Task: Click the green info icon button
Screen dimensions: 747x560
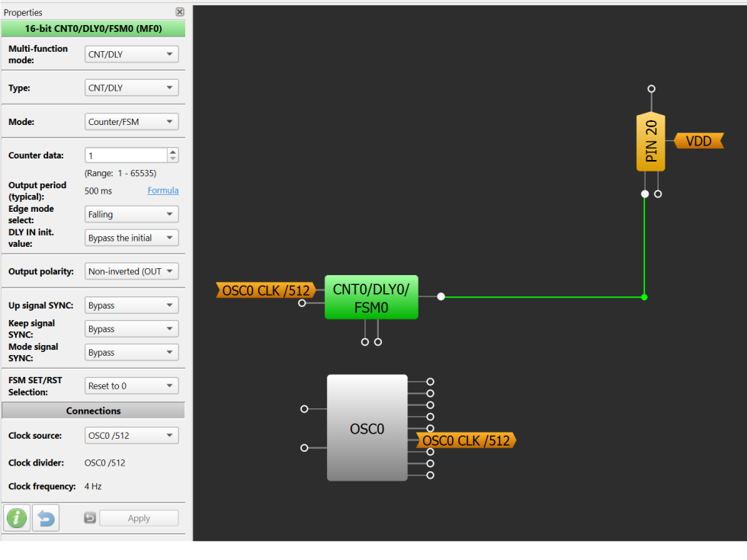Action: (17, 517)
